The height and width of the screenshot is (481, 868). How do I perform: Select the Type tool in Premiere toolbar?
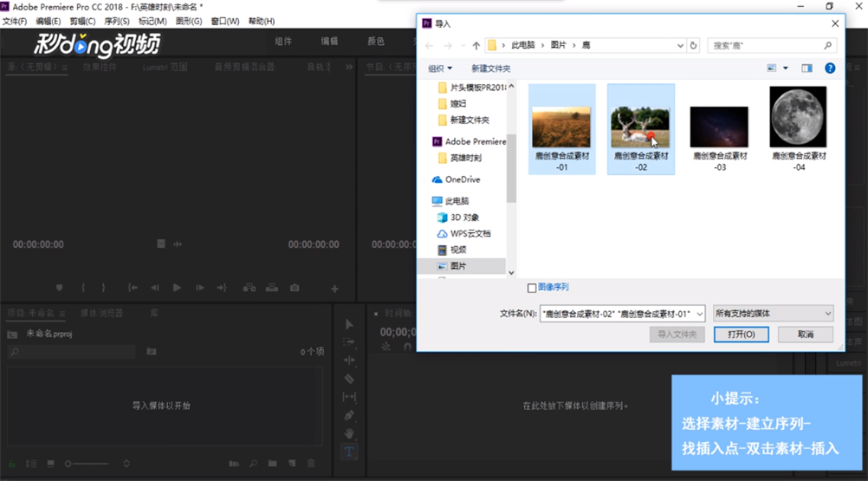(349, 452)
